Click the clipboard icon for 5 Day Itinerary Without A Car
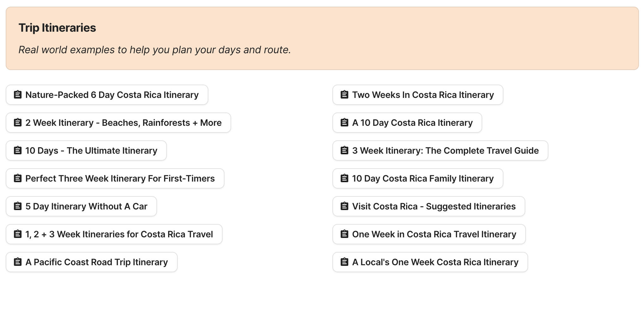Image resolution: width=644 pixels, height=327 pixels. [x=17, y=206]
